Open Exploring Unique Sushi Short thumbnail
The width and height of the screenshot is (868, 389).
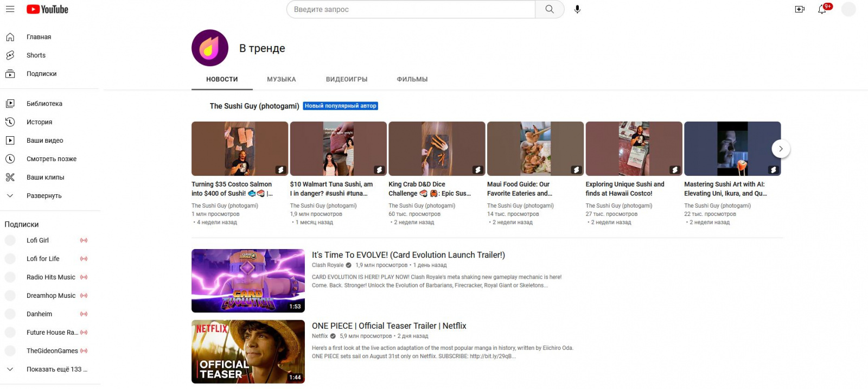tap(634, 149)
